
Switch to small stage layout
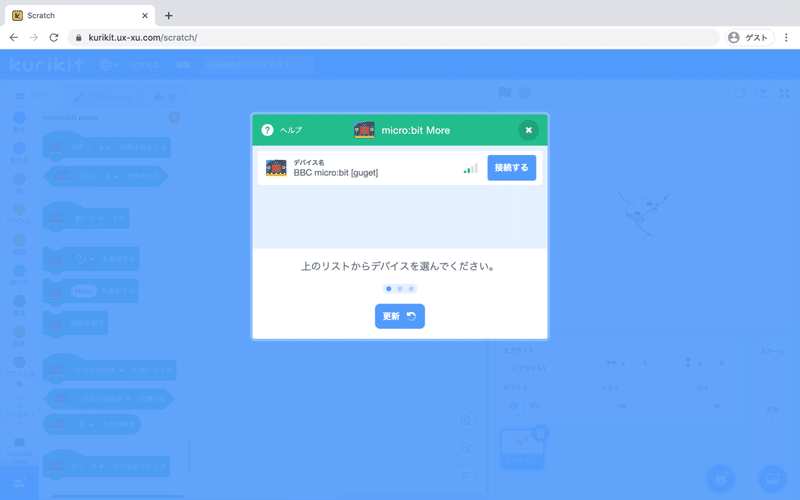click(x=740, y=93)
